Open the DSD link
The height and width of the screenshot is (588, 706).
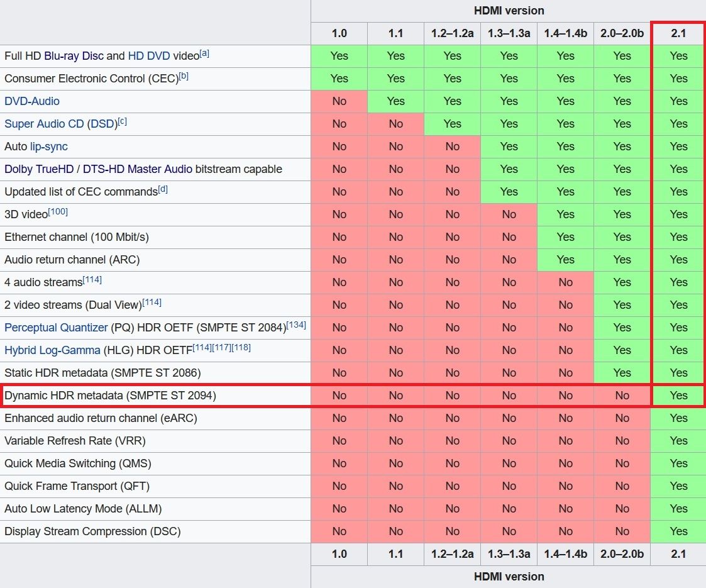click(102, 124)
